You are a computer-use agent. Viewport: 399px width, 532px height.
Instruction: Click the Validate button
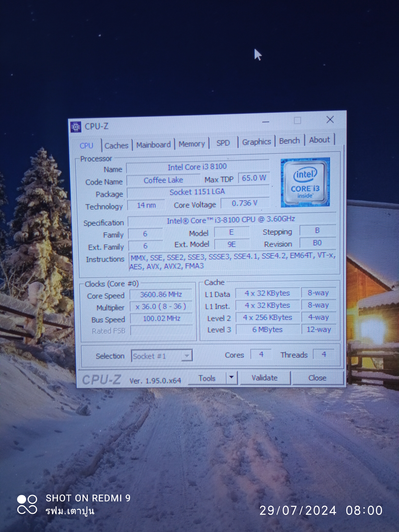(x=265, y=378)
